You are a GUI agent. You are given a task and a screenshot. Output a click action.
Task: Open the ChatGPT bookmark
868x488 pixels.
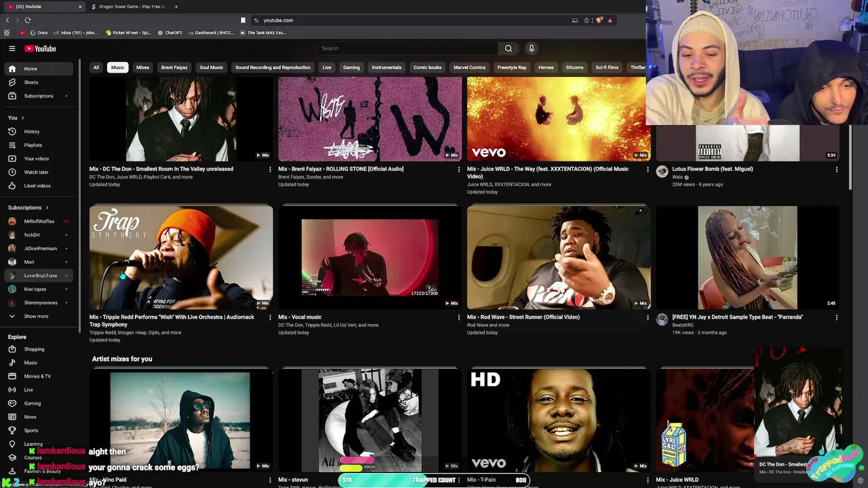170,33
